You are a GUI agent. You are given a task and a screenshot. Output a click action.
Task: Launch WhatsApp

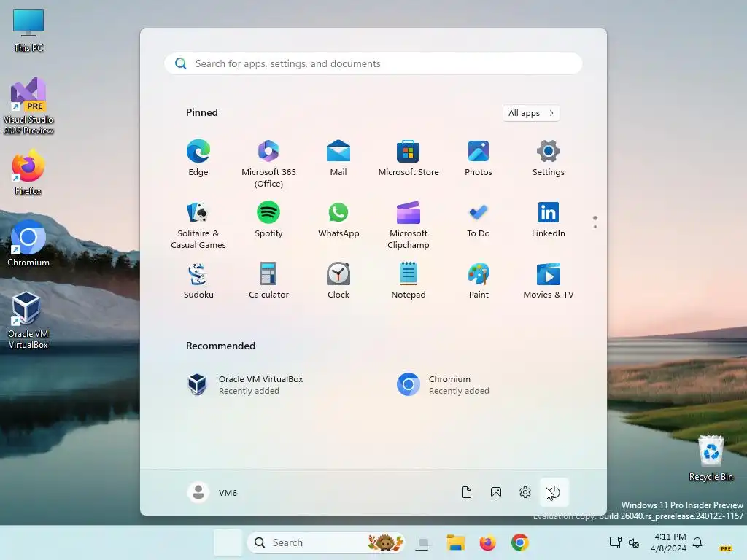pyautogui.click(x=338, y=219)
